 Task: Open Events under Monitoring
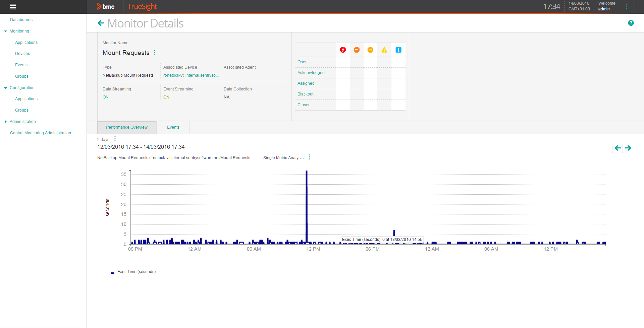point(21,65)
